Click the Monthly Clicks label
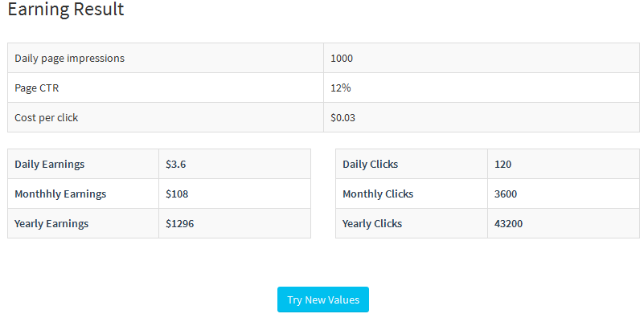Viewport: 644px width, 326px height. click(x=378, y=194)
